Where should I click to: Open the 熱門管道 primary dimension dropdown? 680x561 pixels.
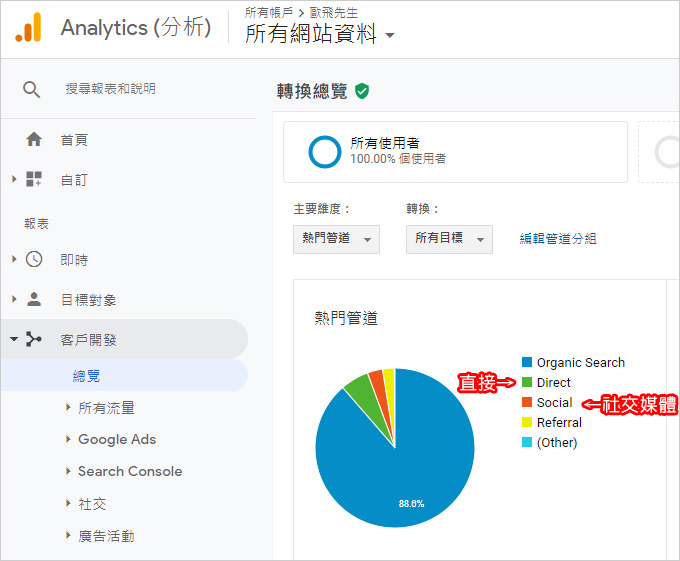point(336,239)
